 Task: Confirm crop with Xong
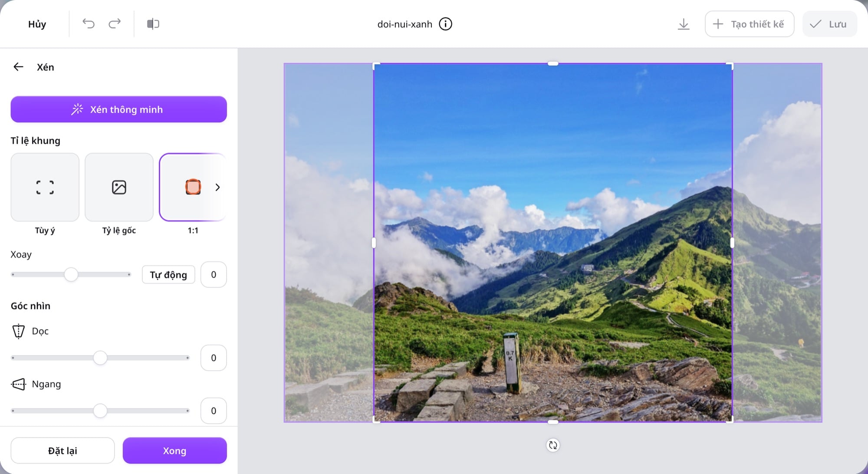point(175,451)
